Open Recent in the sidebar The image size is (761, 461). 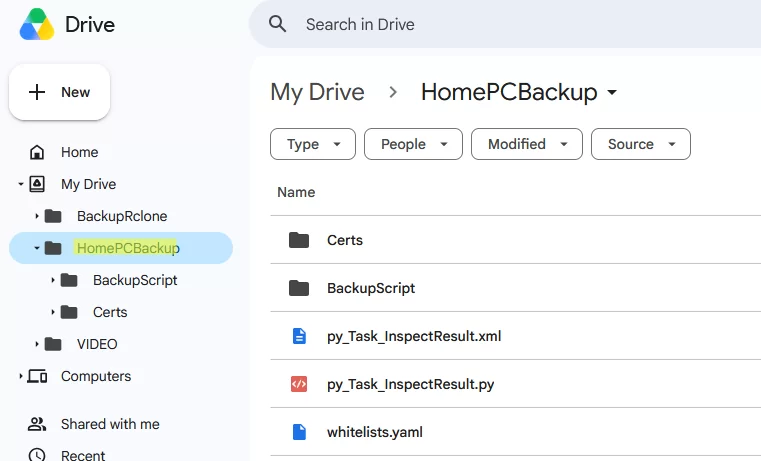tap(83, 455)
